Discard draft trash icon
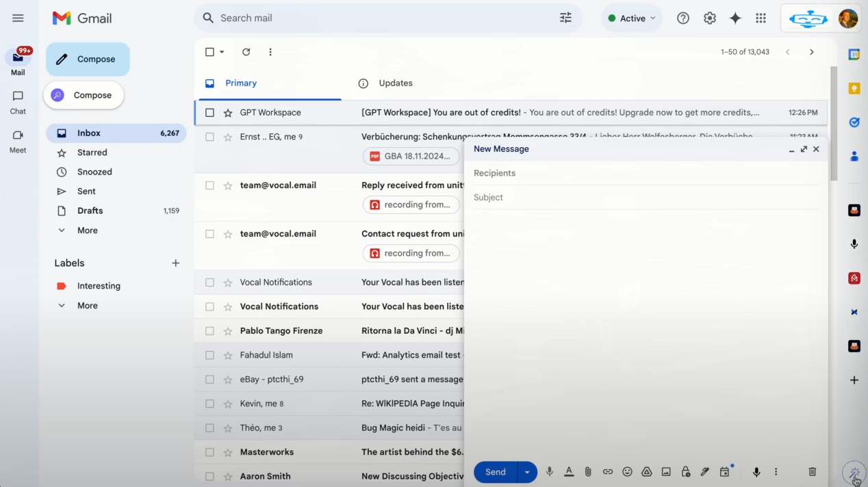Image resolution: width=868 pixels, height=487 pixels. click(x=813, y=472)
